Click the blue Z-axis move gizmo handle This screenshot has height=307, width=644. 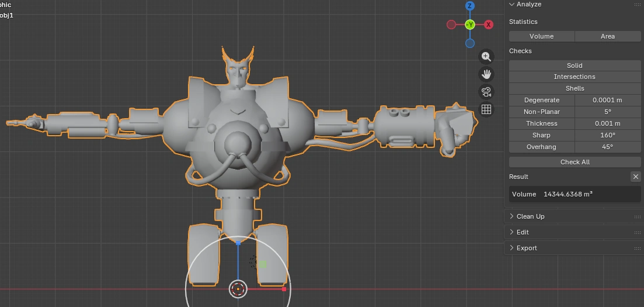(238, 243)
